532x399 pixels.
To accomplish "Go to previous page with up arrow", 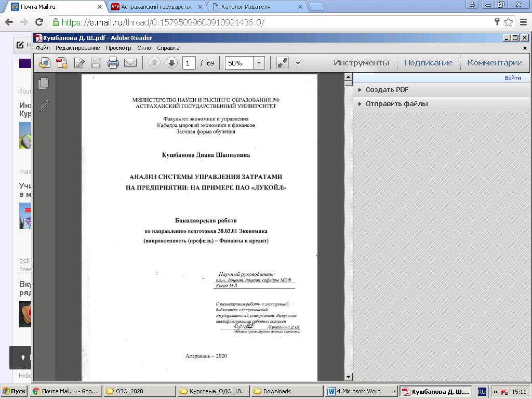I will click(154, 63).
